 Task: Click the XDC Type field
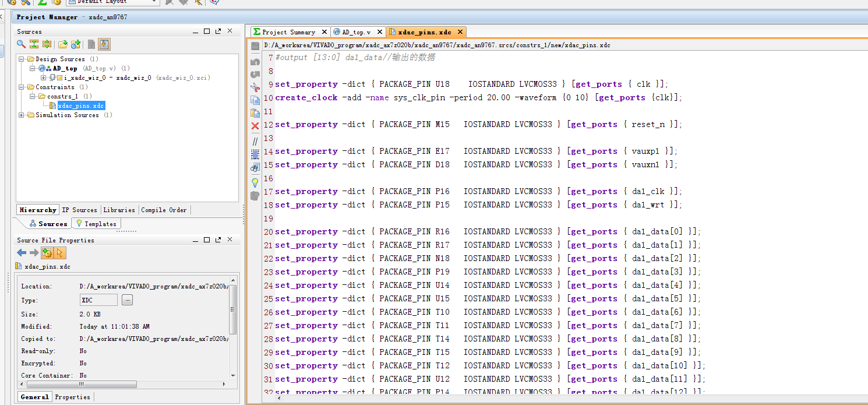[x=98, y=300]
